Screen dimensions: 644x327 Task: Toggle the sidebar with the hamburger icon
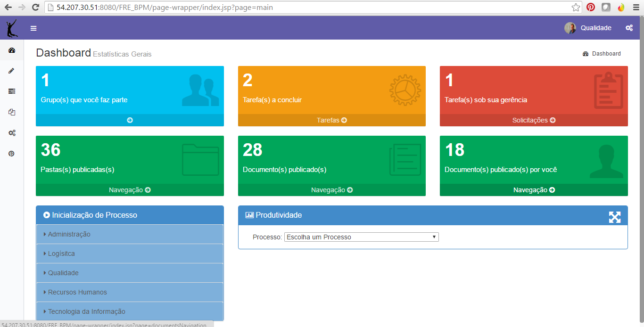click(x=33, y=28)
